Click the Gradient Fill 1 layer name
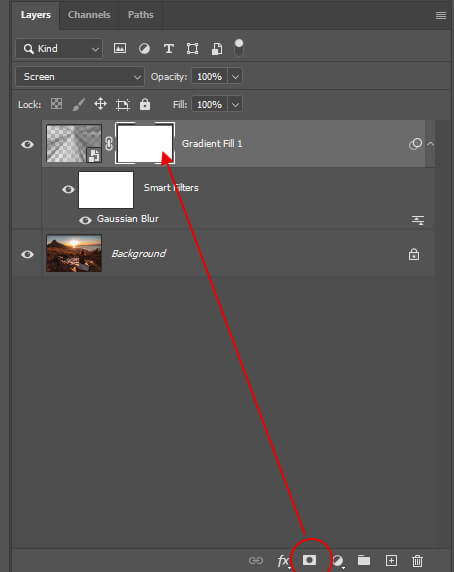Image resolution: width=454 pixels, height=572 pixels. [x=212, y=144]
